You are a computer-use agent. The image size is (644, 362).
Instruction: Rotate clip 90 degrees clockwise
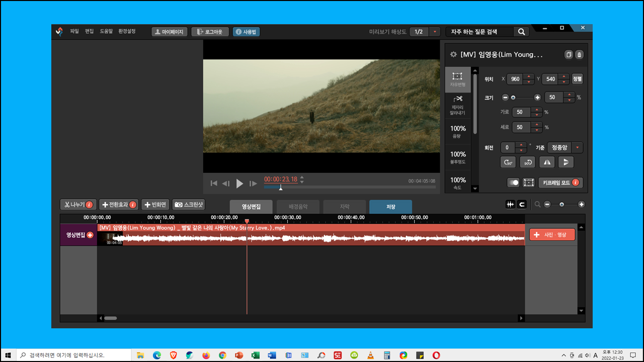[x=508, y=162]
